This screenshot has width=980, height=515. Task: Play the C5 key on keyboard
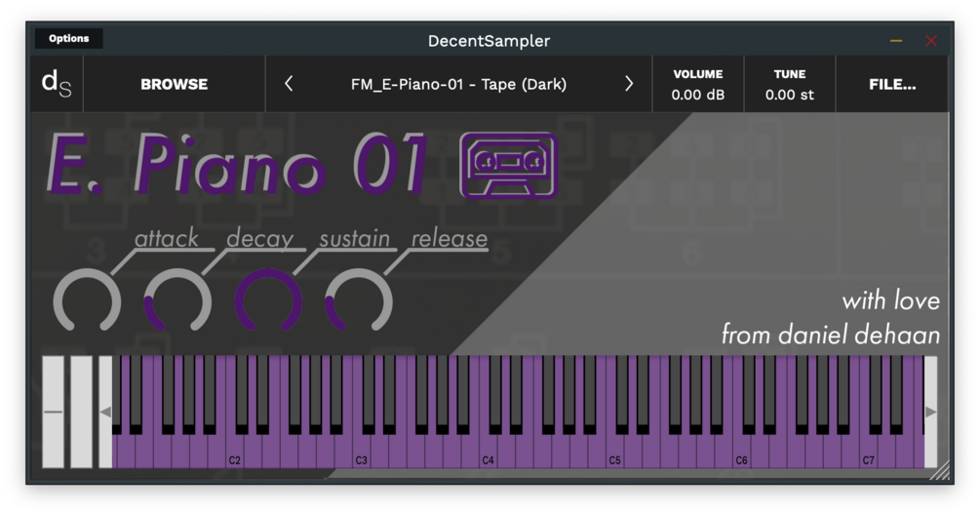coord(615,453)
